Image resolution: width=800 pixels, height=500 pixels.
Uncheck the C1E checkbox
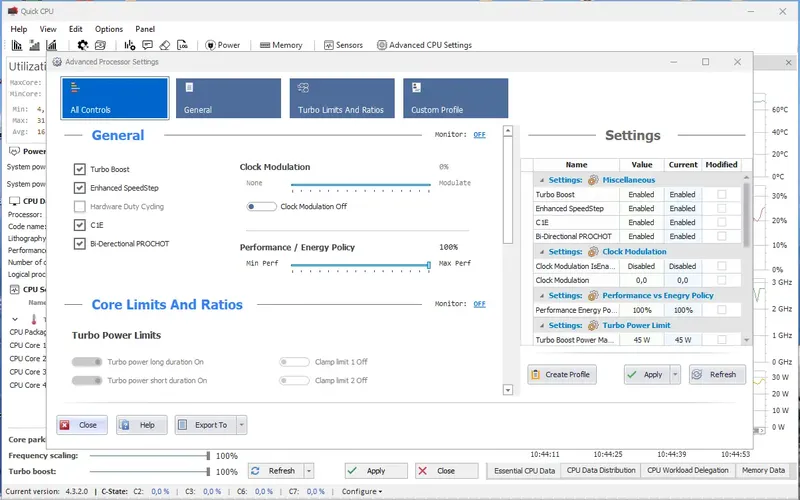tap(80, 225)
